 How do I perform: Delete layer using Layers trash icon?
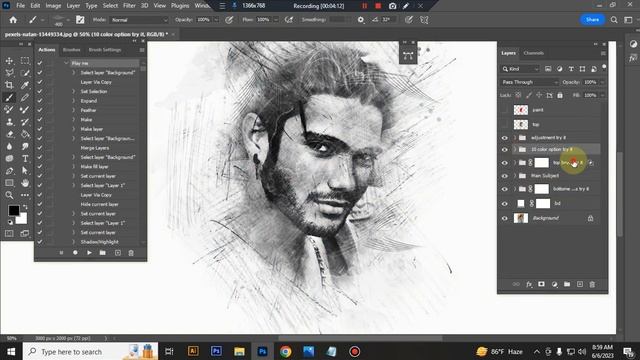[592, 284]
